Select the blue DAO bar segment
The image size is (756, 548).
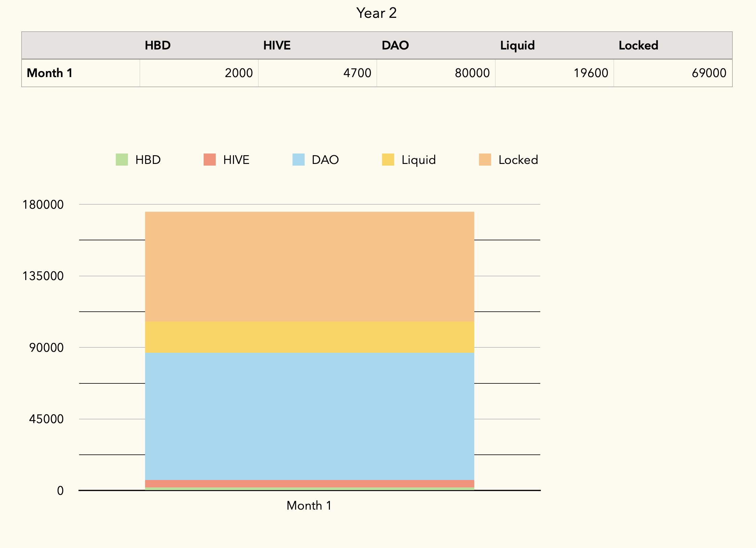(310, 416)
